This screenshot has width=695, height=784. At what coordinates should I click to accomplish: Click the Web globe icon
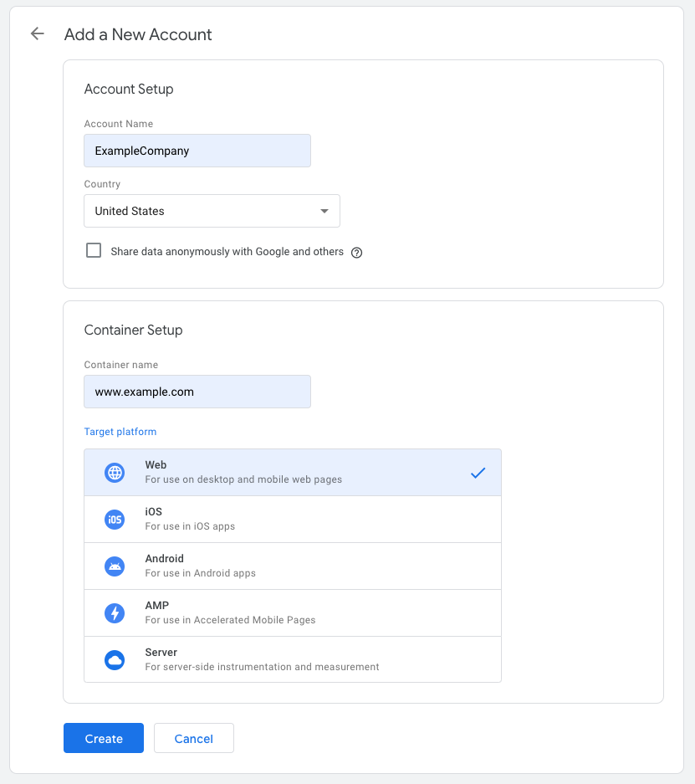[x=115, y=473]
